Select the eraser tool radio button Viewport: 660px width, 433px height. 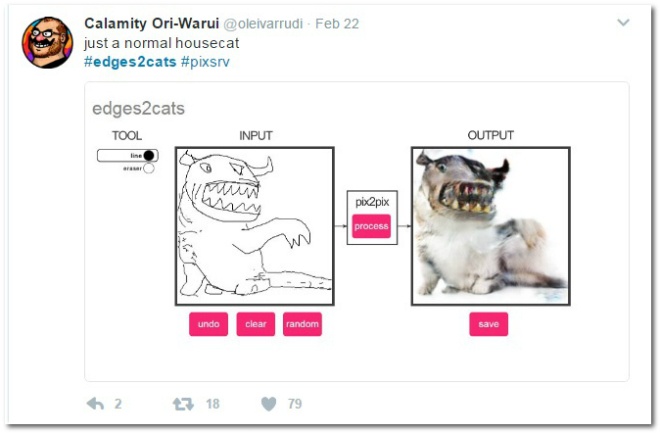(149, 168)
